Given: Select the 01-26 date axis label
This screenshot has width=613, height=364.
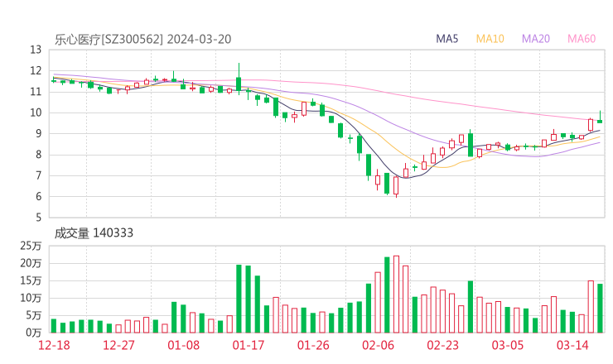Looking at the screenshot, I should (313, 345).
